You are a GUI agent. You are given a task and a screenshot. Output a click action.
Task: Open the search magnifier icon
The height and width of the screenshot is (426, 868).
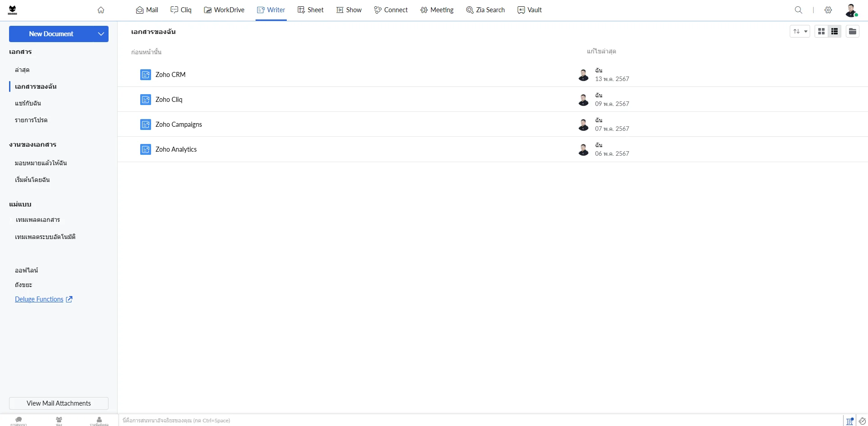click(798, 10)
